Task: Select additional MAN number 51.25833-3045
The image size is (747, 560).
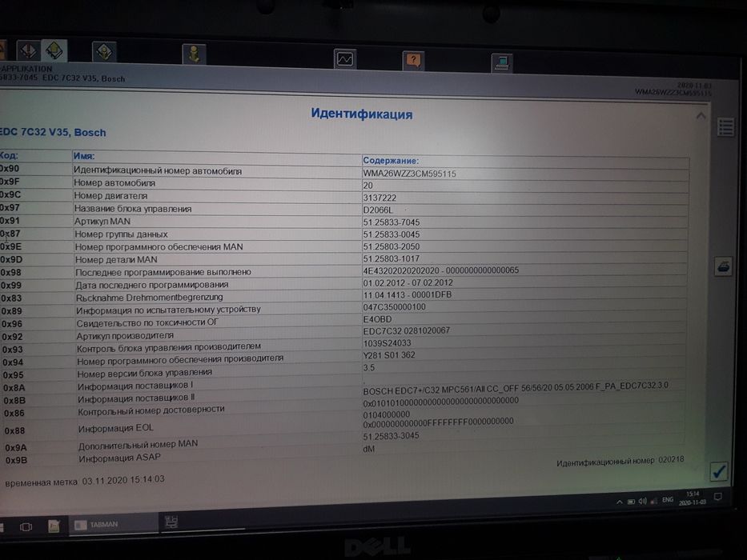Action: point(392,436)
